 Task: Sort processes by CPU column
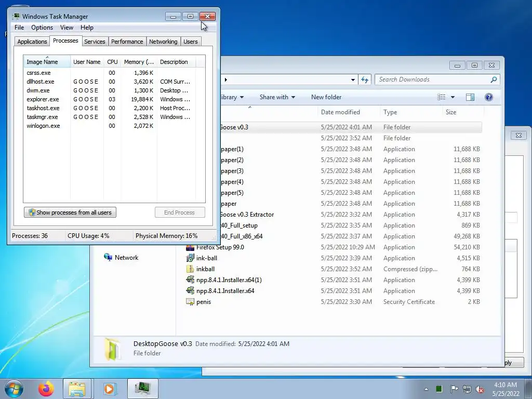point(112,62)
